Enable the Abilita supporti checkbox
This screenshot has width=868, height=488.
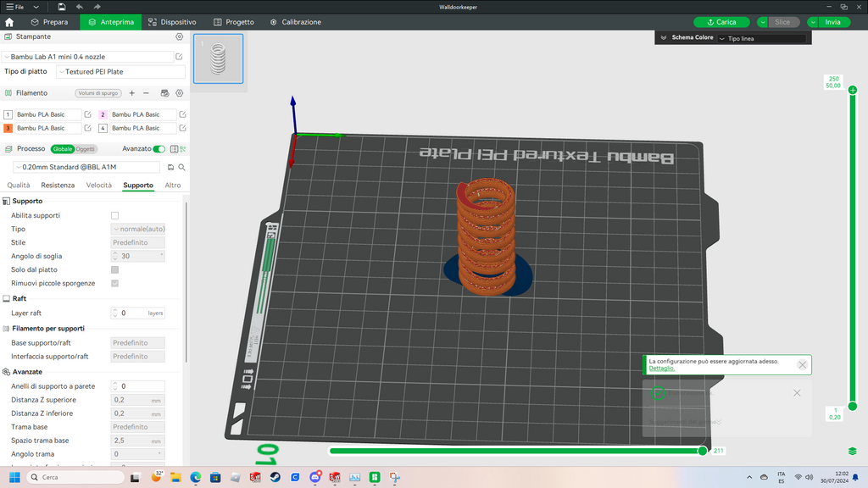pyautogui.click(x=114, y=215)
